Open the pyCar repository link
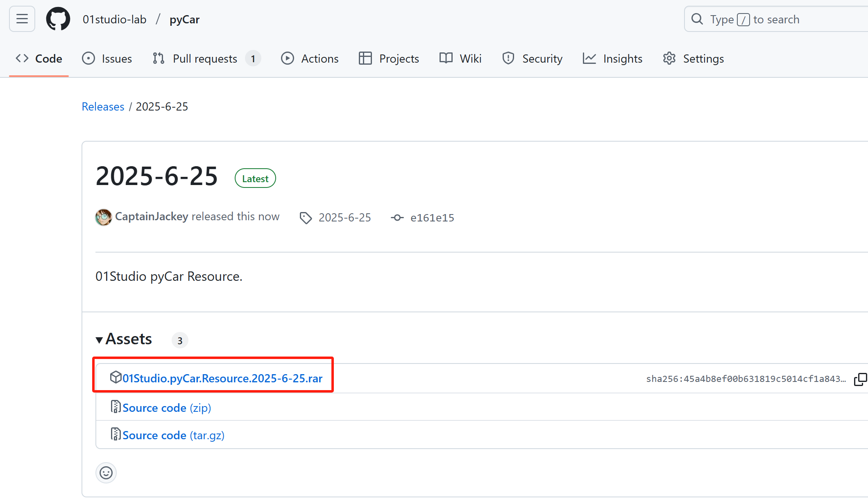The width and height of the screenshot is (868, 499). 184,19
